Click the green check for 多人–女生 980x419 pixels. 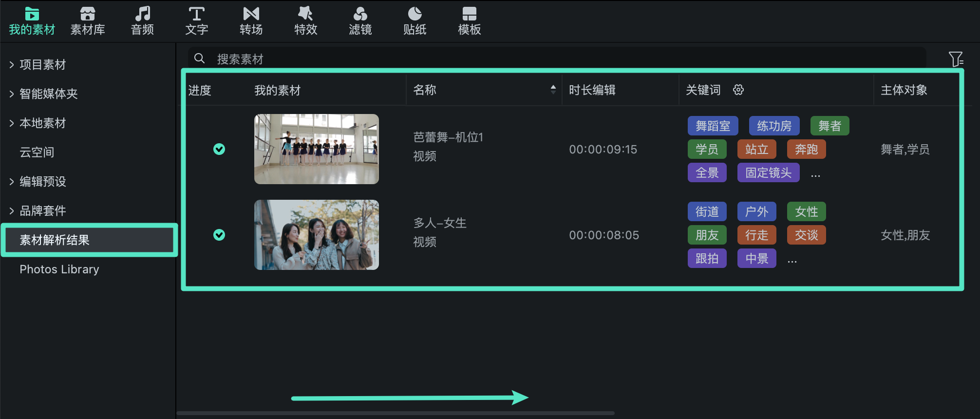tap(219, 235)
